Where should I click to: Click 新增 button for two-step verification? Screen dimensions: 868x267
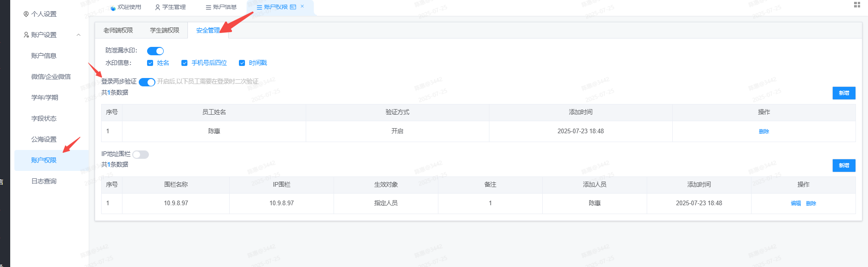point(844,93)
